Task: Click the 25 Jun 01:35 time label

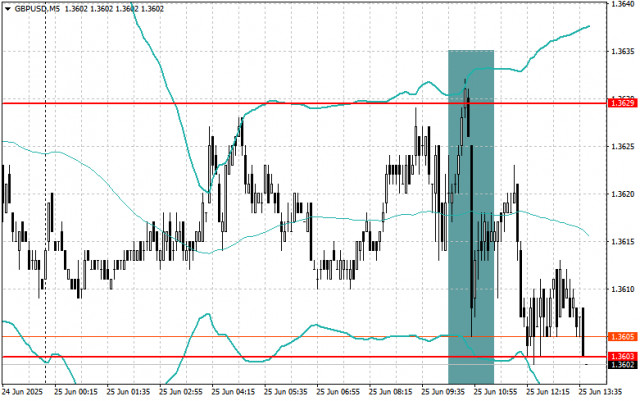Action: (x=129, y=392)
